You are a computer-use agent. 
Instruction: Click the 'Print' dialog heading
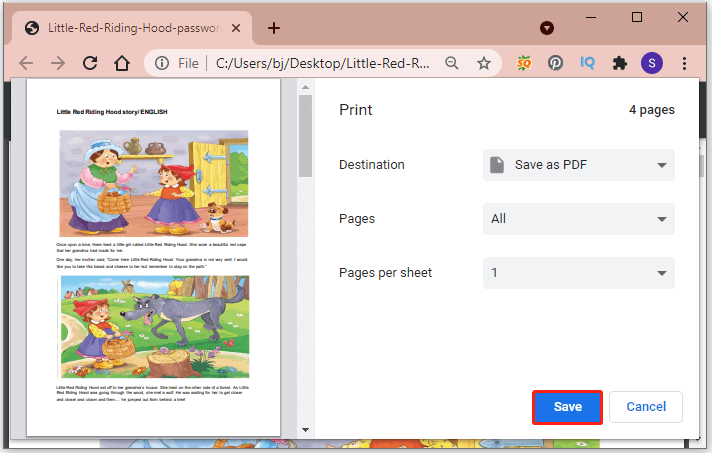point(356,110)
